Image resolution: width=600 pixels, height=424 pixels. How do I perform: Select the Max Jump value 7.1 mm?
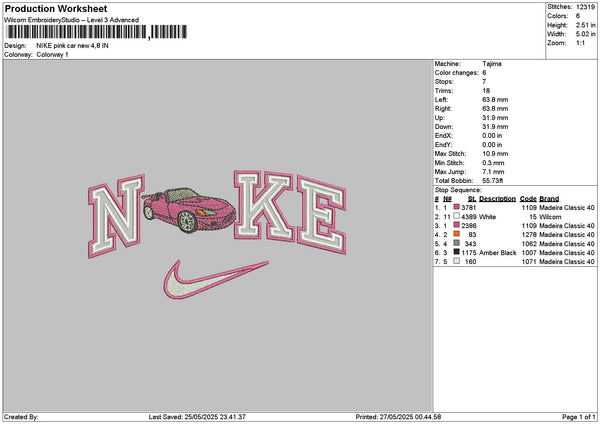point(493,171)
